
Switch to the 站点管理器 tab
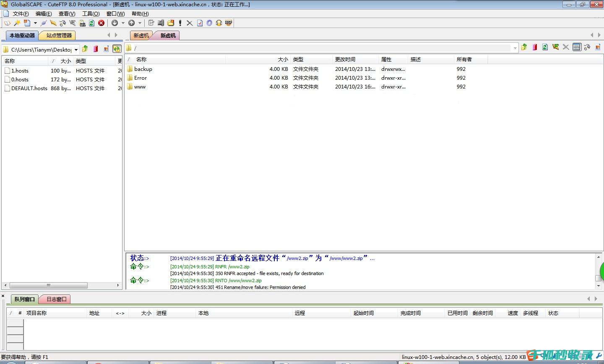tap(59, 36)
